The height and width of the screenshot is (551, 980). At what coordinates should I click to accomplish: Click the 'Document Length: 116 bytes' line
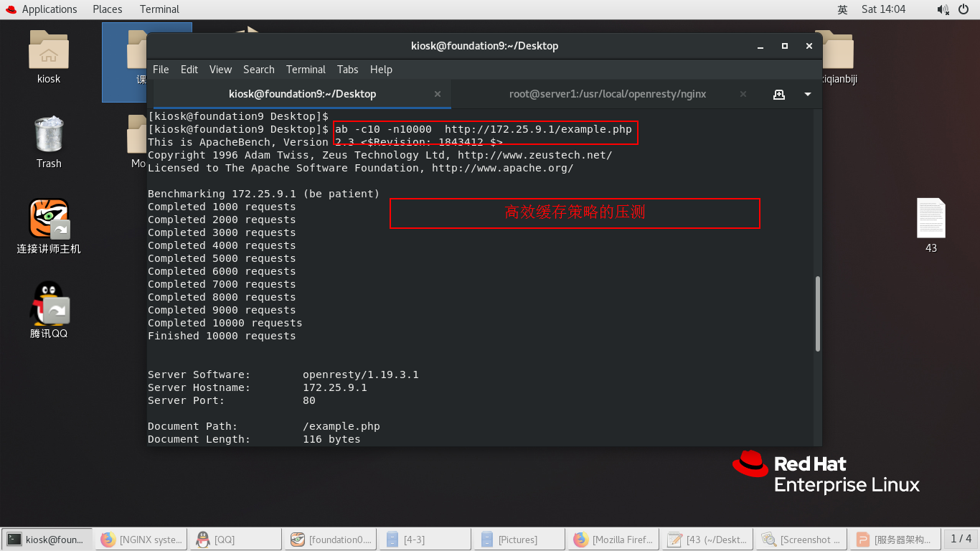(x=254, y=439)
